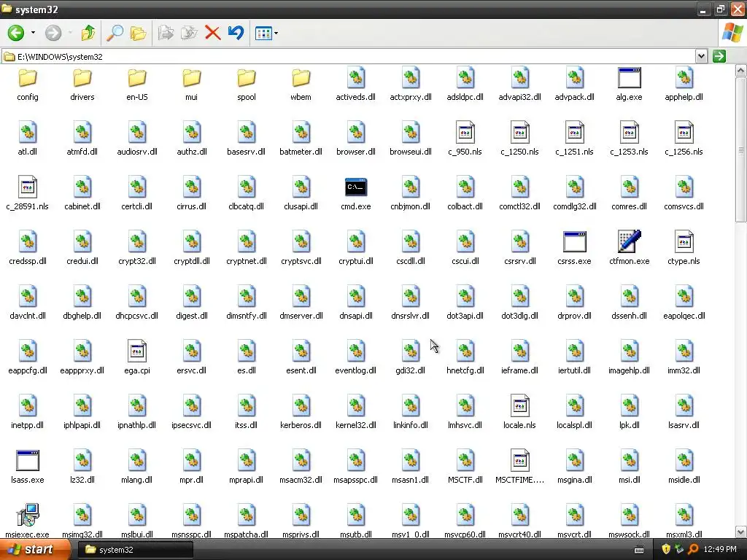Select the mui folder

click(x=192, y=77)
